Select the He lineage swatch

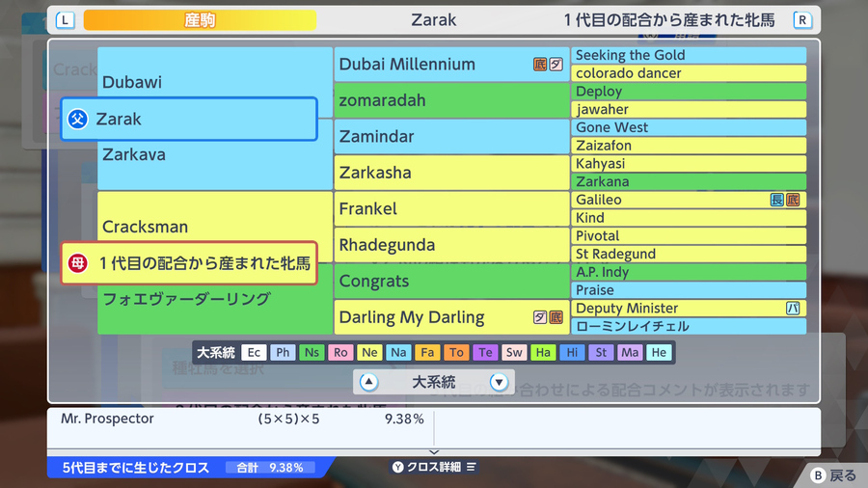pos(659,352)
